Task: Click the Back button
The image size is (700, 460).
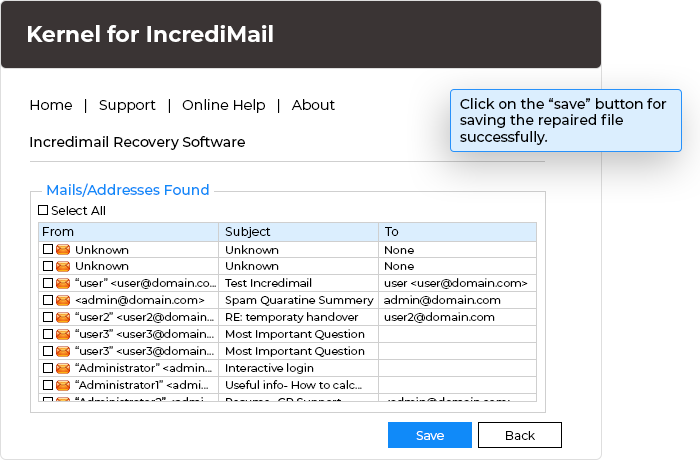Action: point(519,435)
